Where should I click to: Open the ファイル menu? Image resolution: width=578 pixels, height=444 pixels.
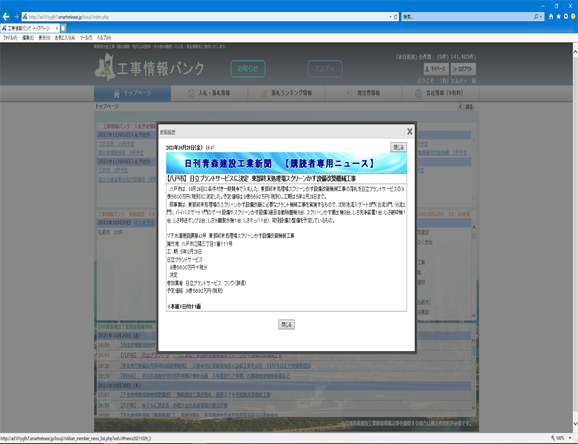tap(10, 38)
